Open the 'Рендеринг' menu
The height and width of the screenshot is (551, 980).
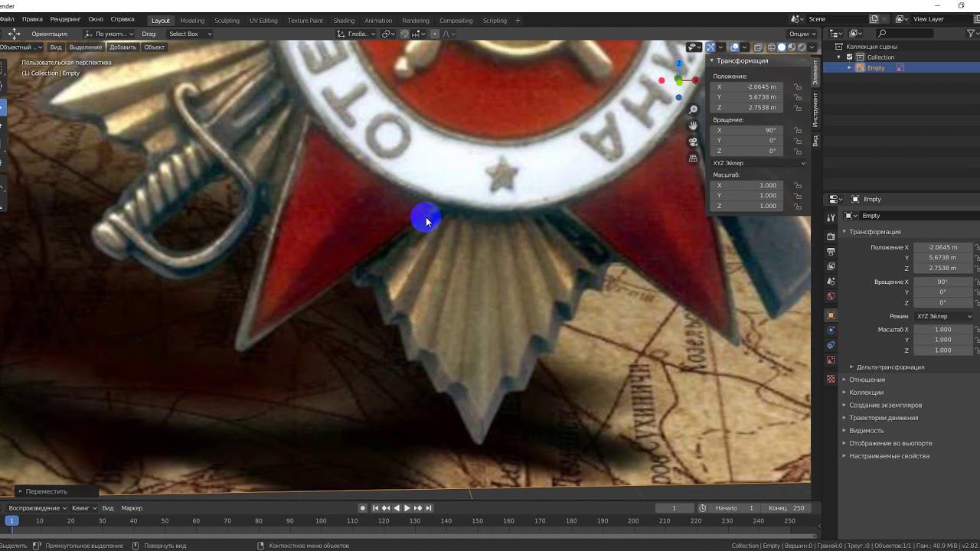pyautogui.click(x=65, y=19)
